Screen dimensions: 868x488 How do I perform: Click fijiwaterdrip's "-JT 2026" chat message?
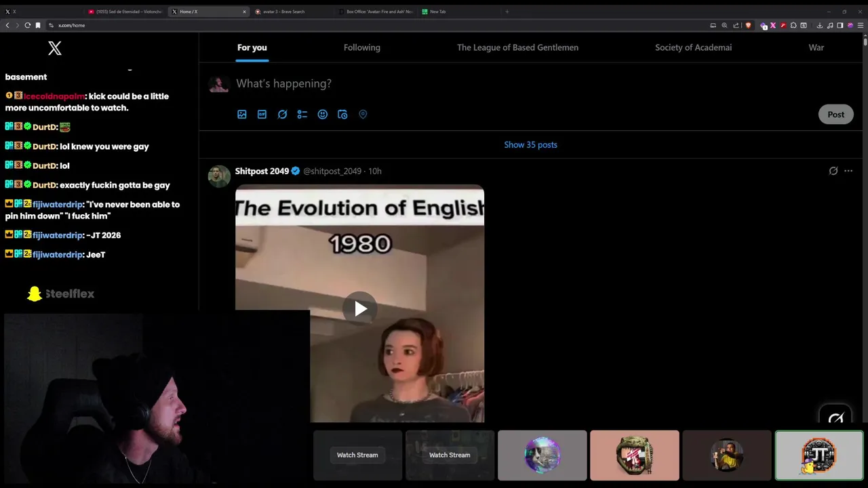[103, 235]
